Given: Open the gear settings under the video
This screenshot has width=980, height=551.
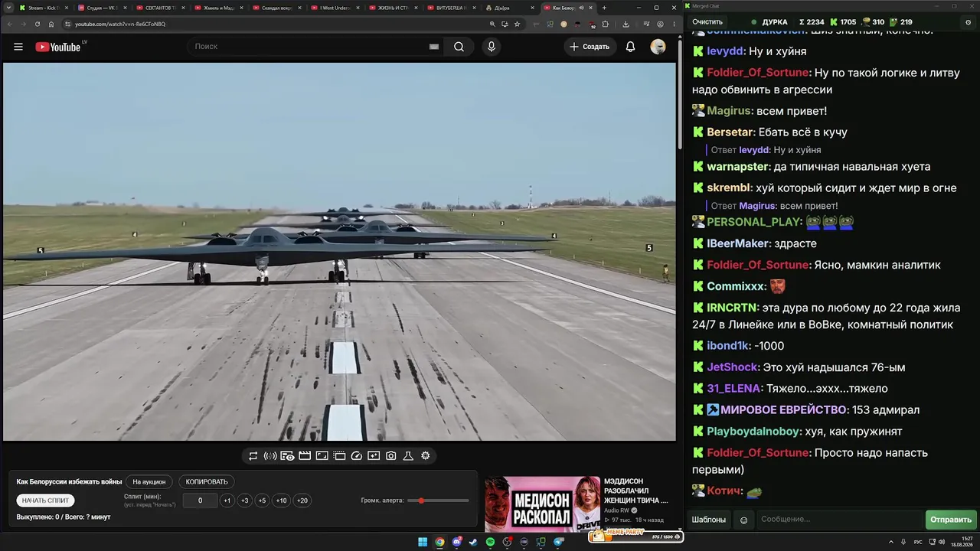Looking at the screenshot, I should (x=426, y=456).
